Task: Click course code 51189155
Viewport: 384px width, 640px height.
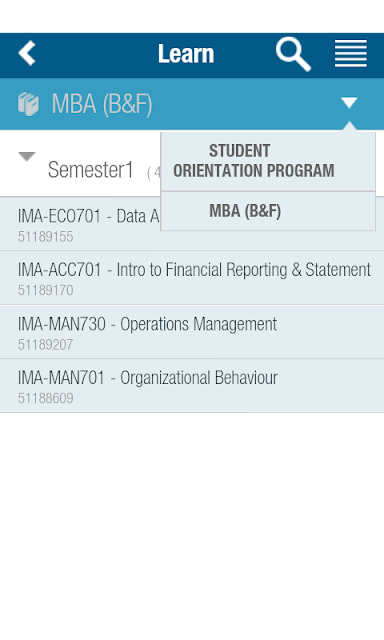Action: tap(46, 237)
